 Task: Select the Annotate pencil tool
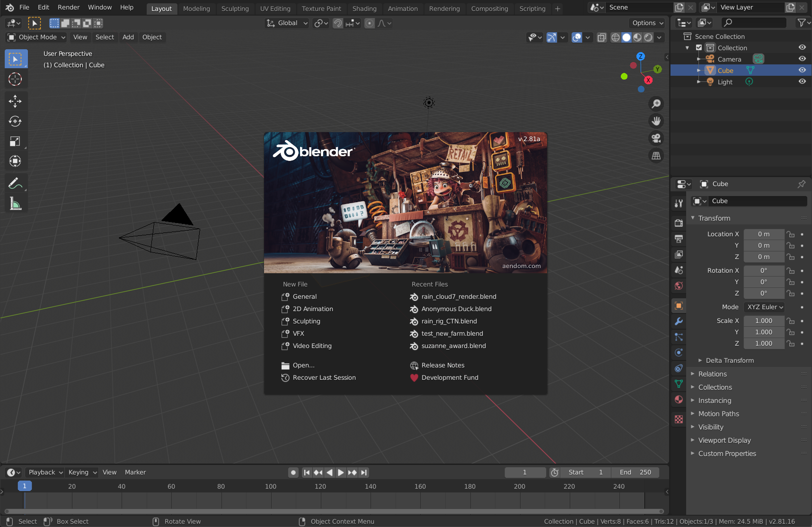pos(15,183)
